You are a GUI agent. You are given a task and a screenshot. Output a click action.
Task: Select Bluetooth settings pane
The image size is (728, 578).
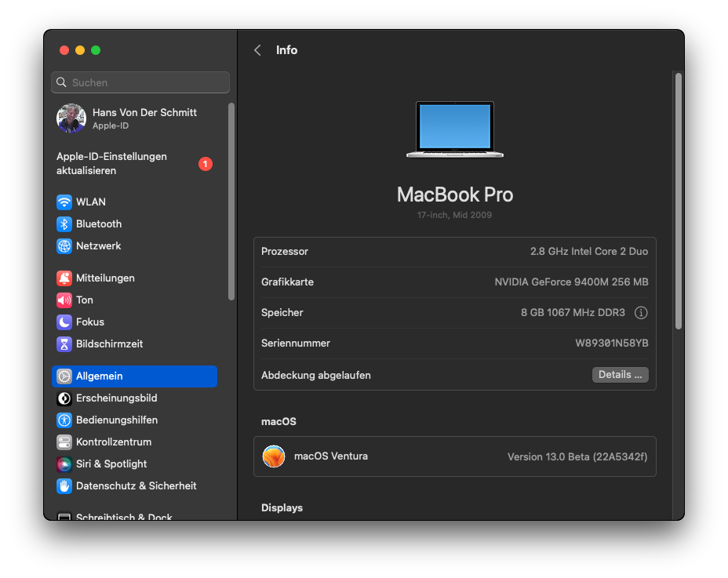[135, 224]
